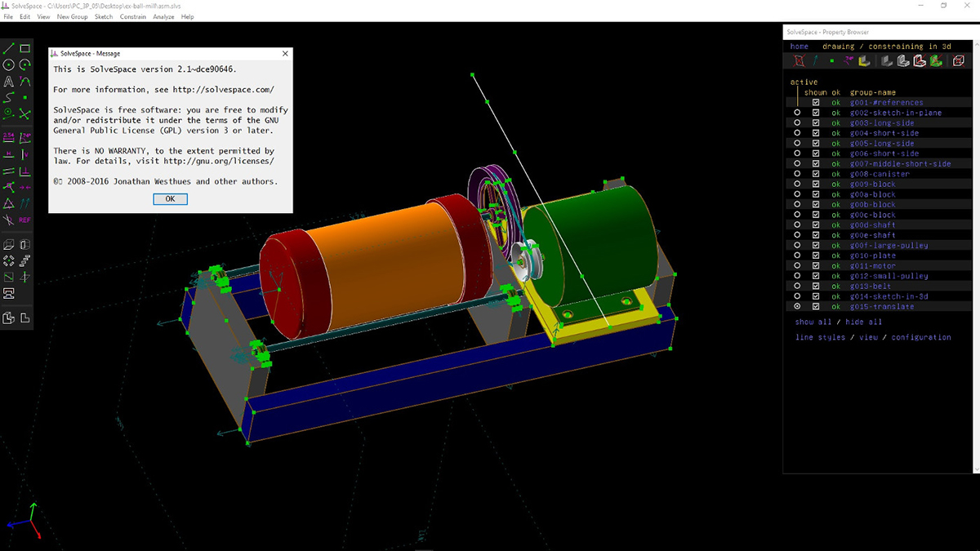Toggle hidden lines display in Property Browser
This screenshot has width=980, height=551.
point(959,61)
